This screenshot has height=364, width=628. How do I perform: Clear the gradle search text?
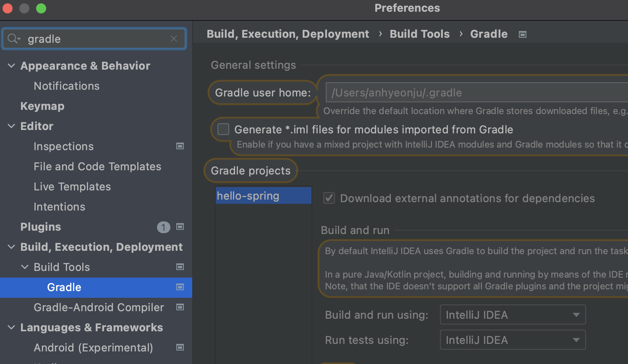[174, 39]
